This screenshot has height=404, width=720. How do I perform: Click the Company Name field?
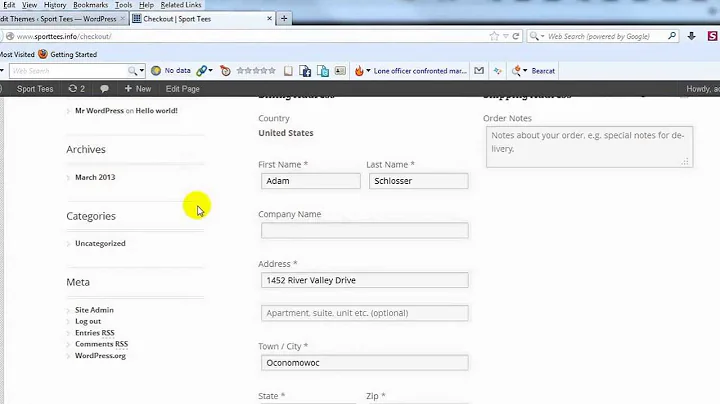[365, 230]
